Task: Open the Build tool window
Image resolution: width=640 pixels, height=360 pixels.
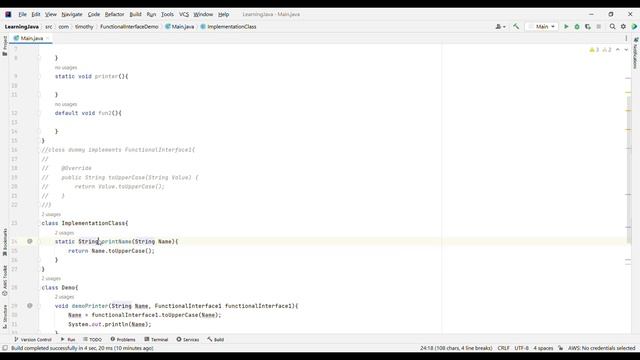Action: [216, 339]
